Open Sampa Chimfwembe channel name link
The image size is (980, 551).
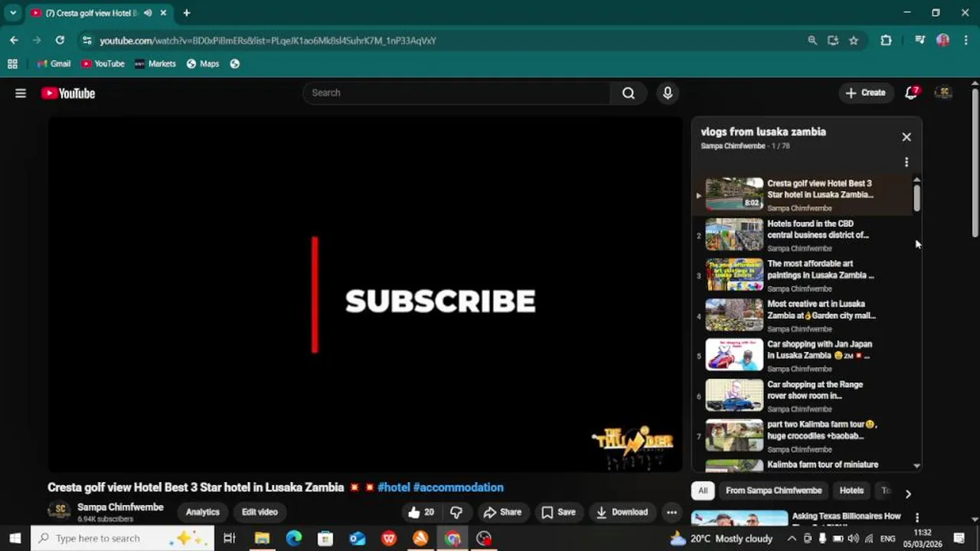coord(120,507)
